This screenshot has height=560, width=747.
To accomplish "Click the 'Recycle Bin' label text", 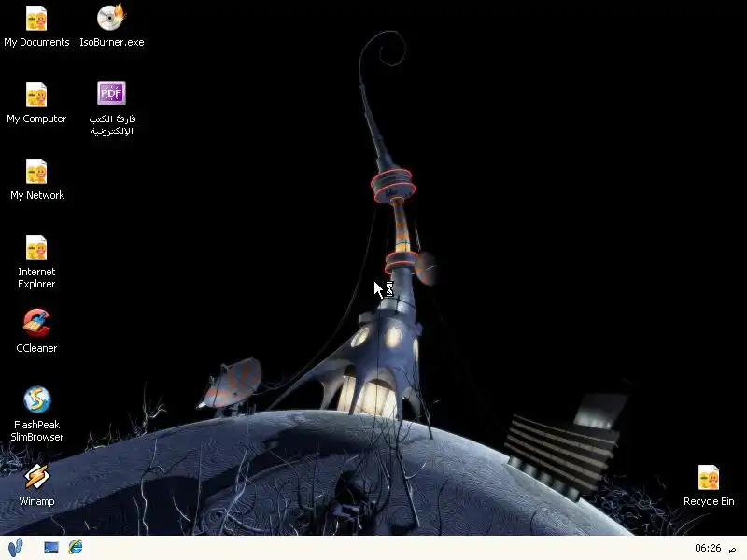I will (x=709, y=501).
